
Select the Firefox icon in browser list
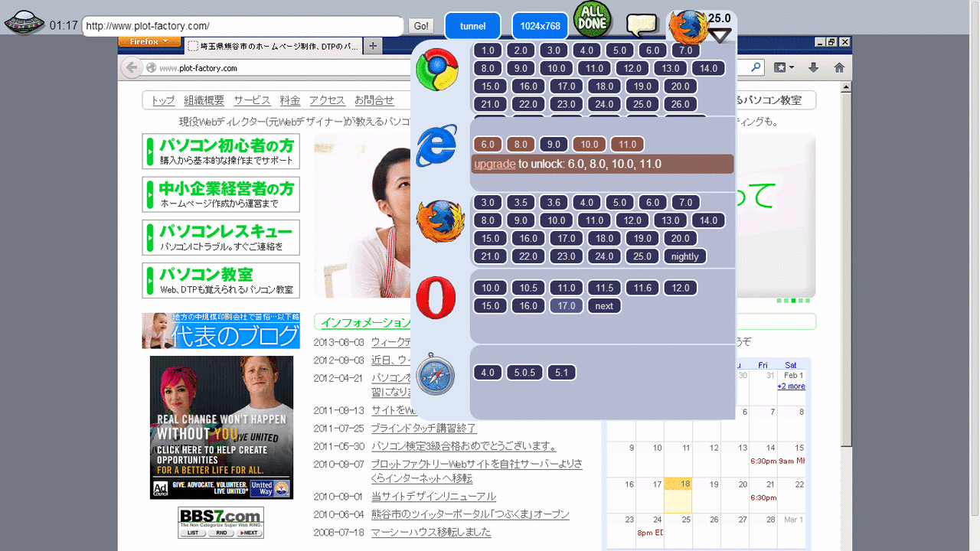coord(440,222)
